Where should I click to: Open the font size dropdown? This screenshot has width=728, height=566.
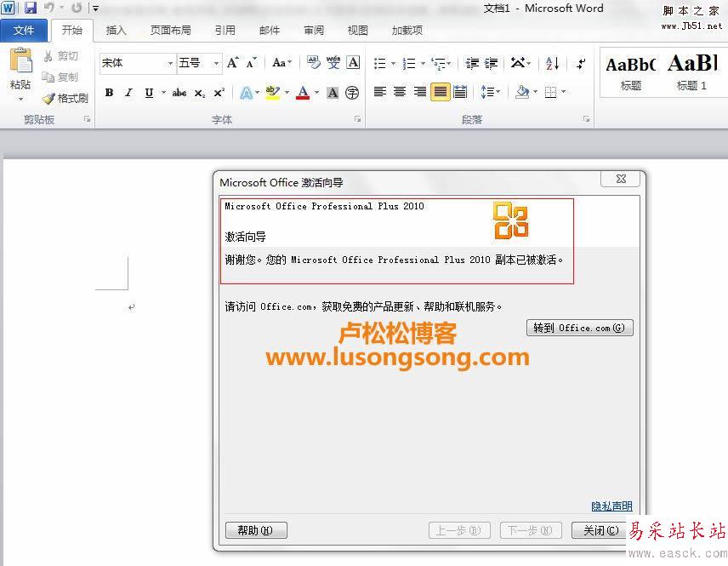click(216, 62)
